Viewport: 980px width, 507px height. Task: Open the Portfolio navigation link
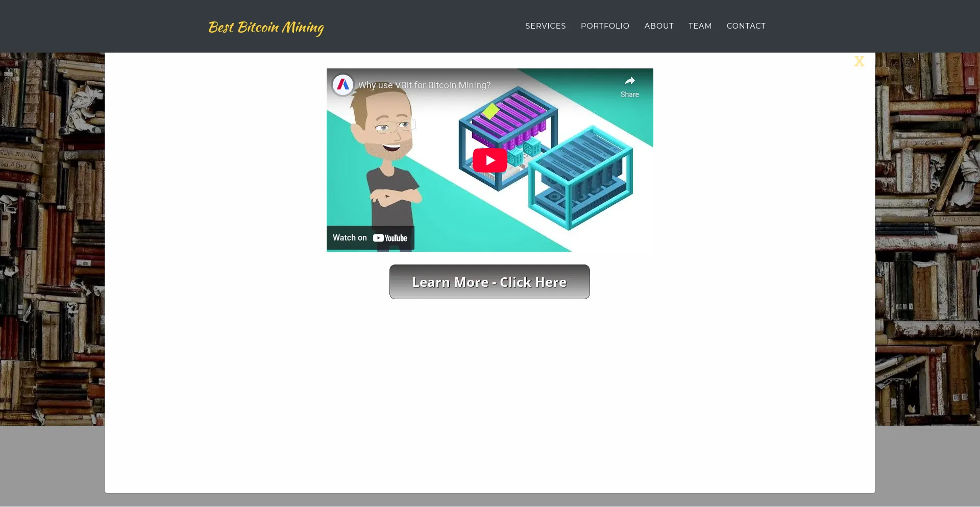(605, 26)
